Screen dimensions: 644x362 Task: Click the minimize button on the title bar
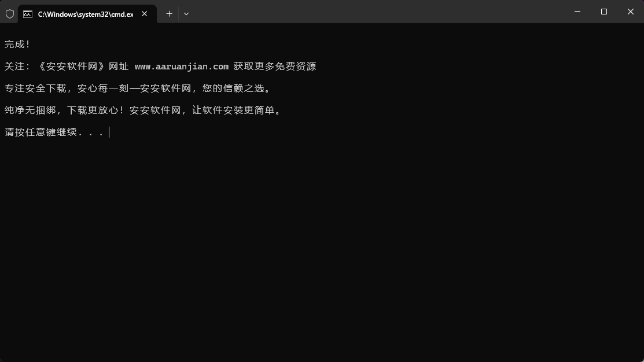[577, 12]
